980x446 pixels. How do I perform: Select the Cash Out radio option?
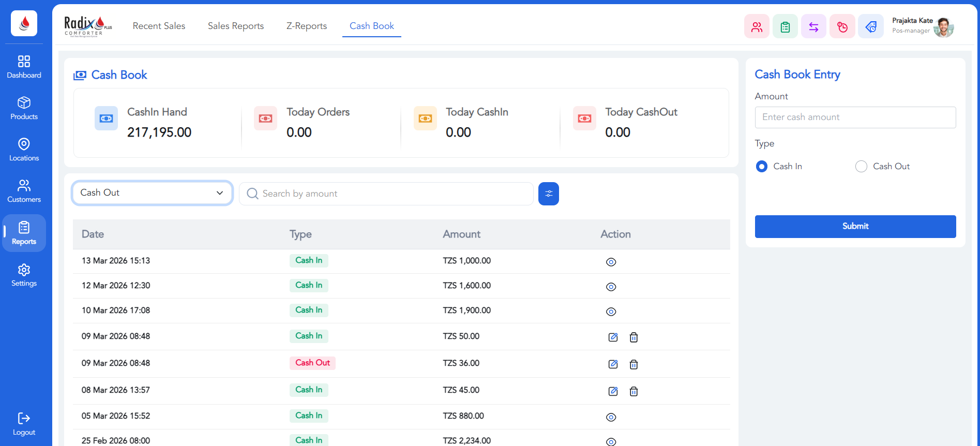pos(861,167)
